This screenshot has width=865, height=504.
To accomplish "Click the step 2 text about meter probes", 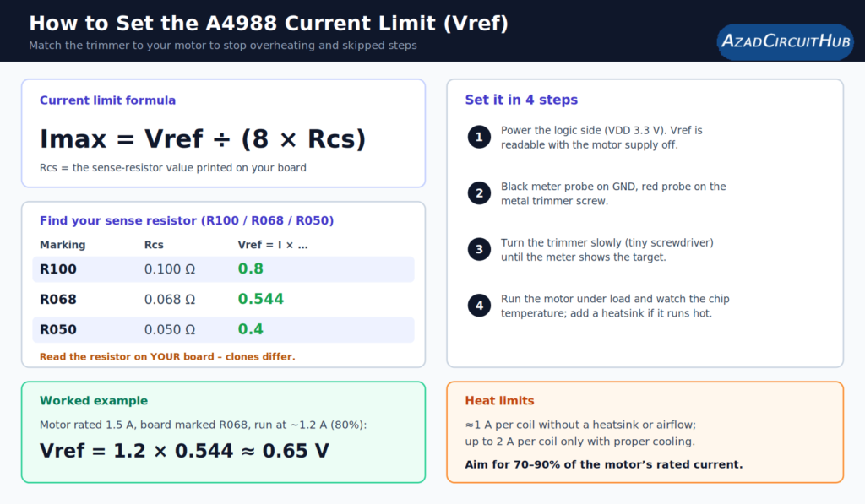I will 613,193.
